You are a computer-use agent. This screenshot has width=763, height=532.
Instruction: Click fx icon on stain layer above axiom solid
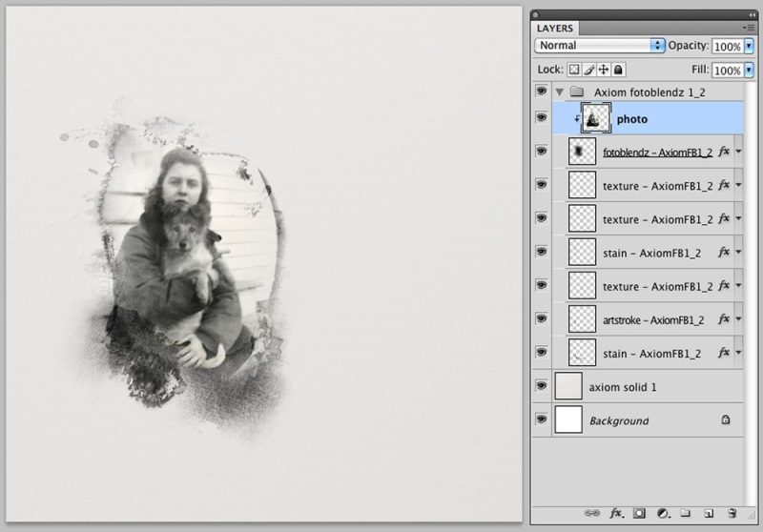click(724, 353)
